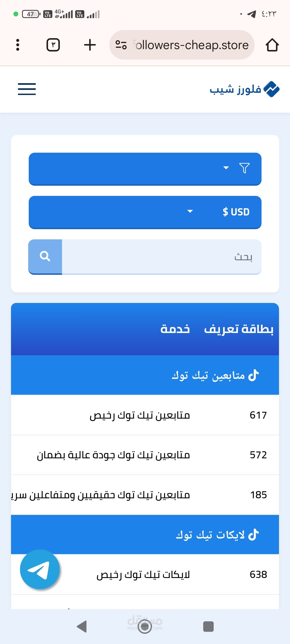The height and width of the screenshot is (644, 290).
Task: Open the browser tab switcher
Action: [53, 45]
